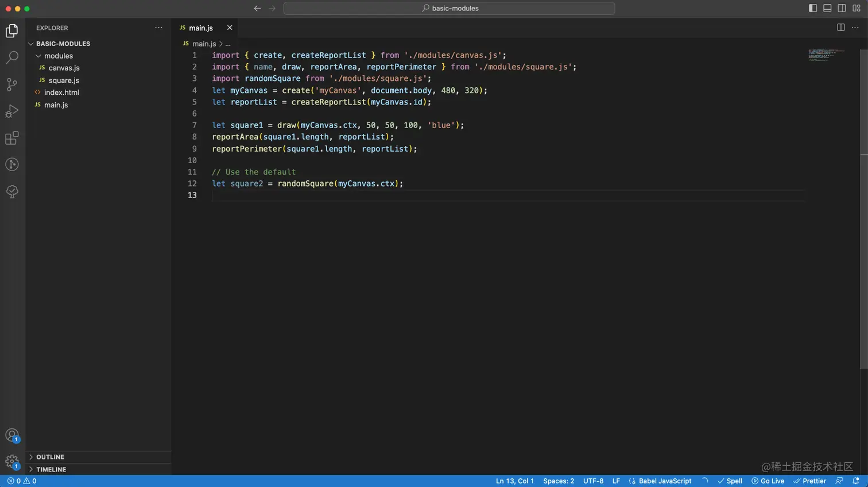This screenshot has width=868, height=487.
Task: Click the basic-modules command center search box
Action: (449, 8)
